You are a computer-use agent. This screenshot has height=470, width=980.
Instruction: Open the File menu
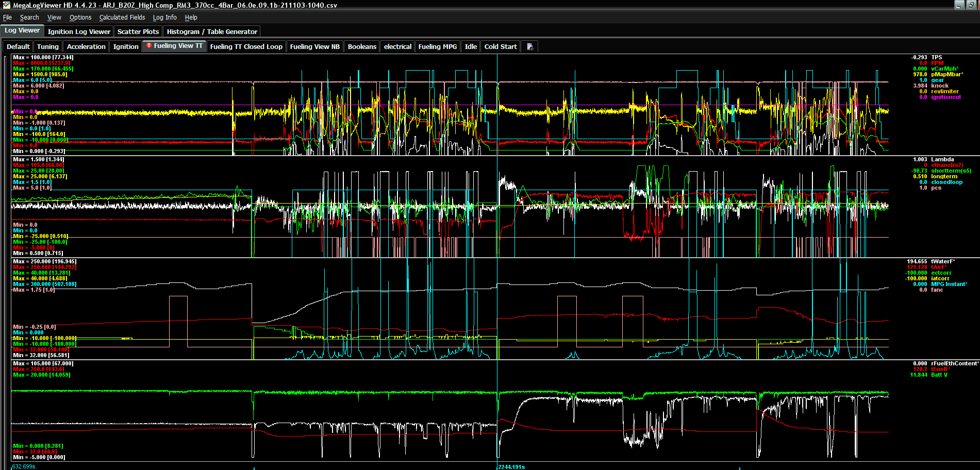coord(7,18)
